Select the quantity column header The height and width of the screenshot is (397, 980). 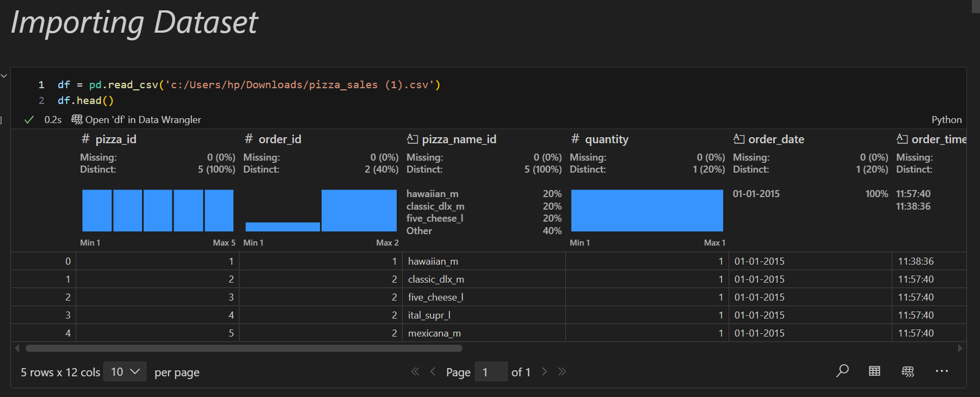[x=607, y=139]
